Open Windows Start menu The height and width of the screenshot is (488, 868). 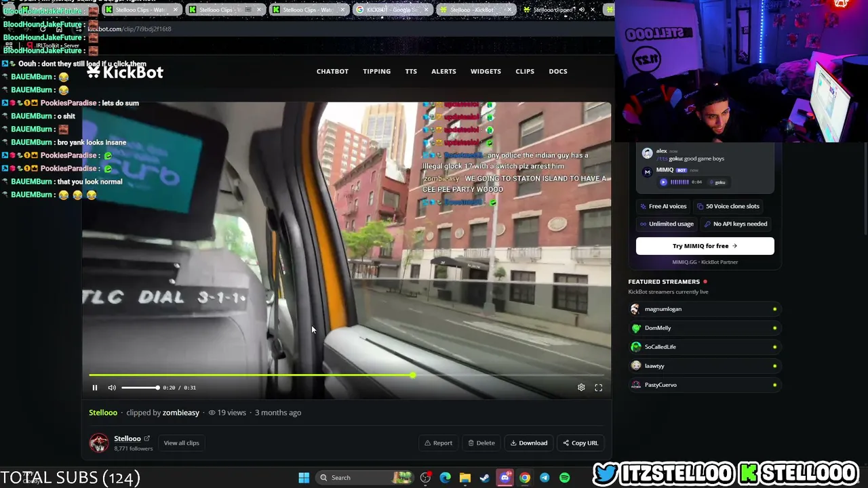point(304,478)
